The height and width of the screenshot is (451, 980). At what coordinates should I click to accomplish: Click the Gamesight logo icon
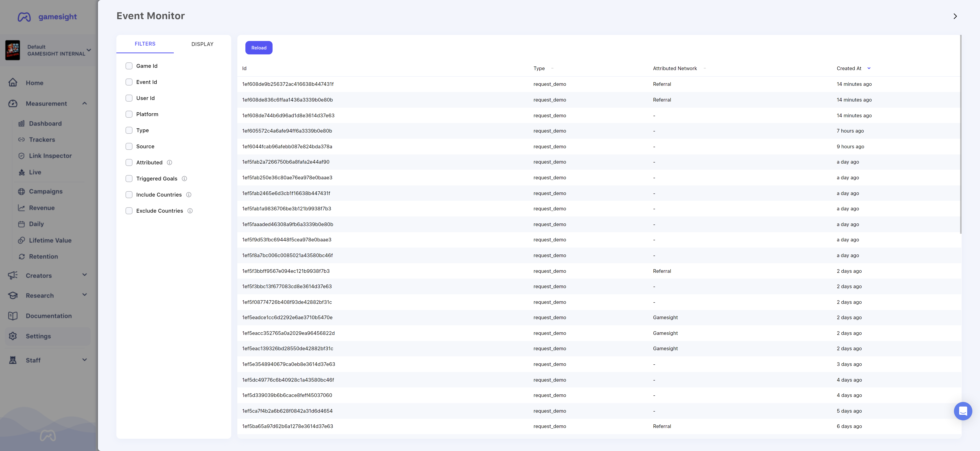coord(24,17)
